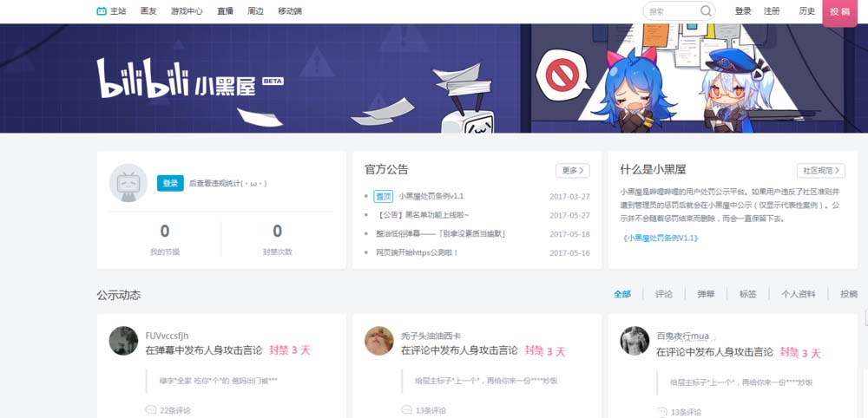Click 注册 link in top bar

click(x=772, y=11)
